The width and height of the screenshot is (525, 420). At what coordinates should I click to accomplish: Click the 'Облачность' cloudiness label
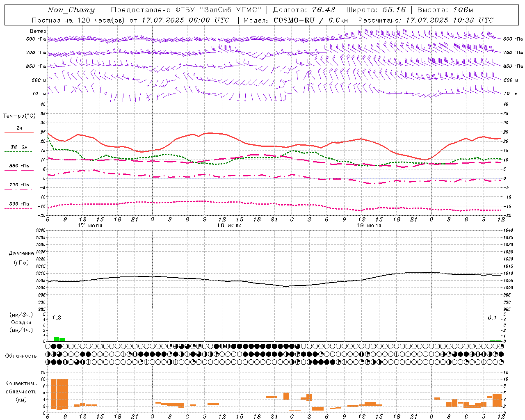(21, 356)
